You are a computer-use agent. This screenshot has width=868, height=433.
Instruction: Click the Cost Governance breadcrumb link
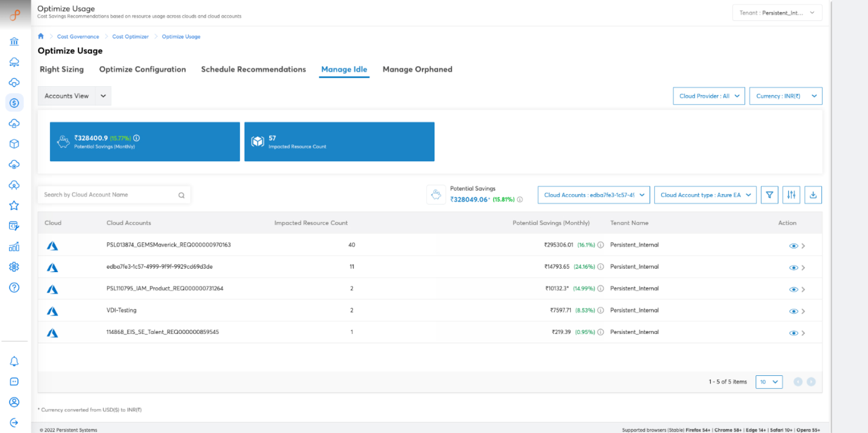(x=78, y=37)
